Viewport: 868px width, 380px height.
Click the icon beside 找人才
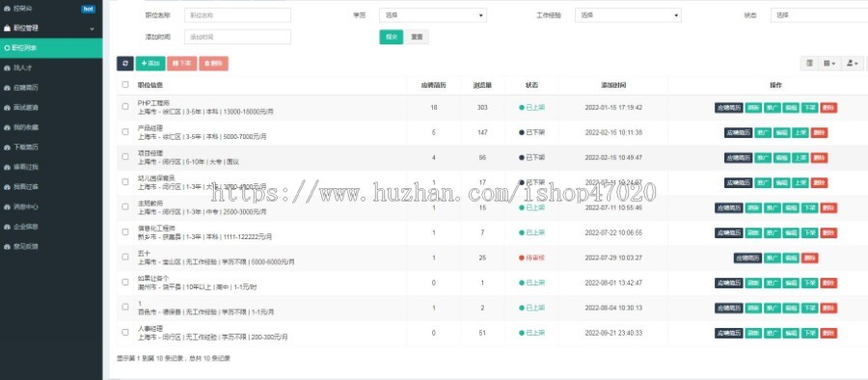[7, 68]
